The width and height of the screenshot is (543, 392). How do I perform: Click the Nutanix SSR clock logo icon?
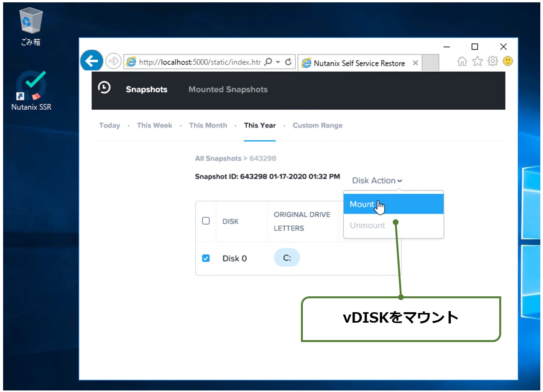click(x=104, y=88)
